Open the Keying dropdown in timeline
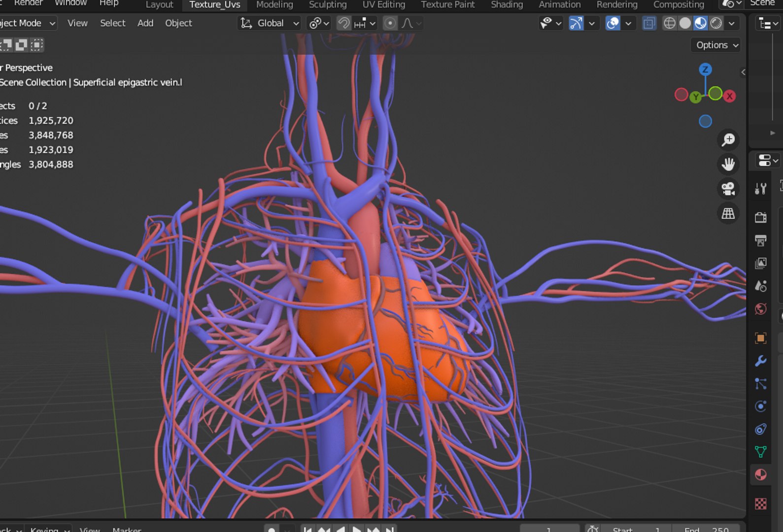 tap(49, 530)
